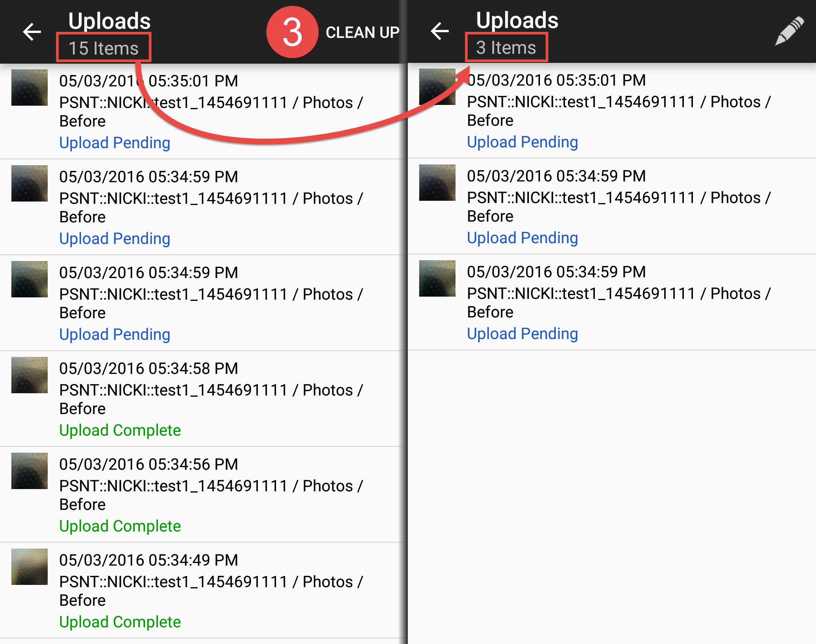Open left thumbnail of 05:34:49 PM upload
This screenshot has width=816, height=644.
tap(30, 567)
